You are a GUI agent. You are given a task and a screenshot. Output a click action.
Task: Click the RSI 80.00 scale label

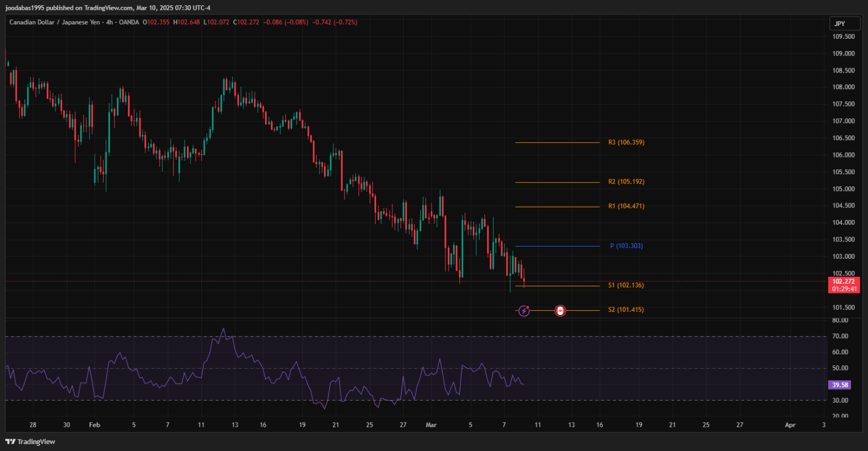pyautogui.click(x=840, y=320)
